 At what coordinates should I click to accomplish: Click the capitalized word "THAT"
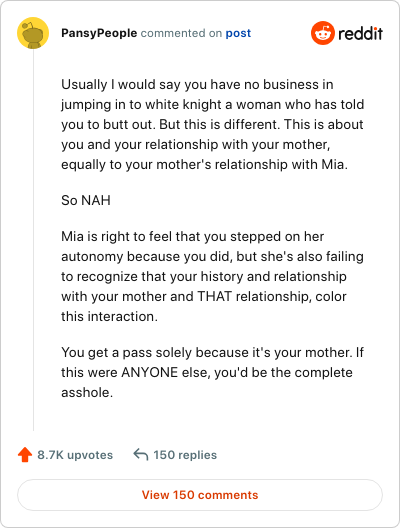coord(214,296)
